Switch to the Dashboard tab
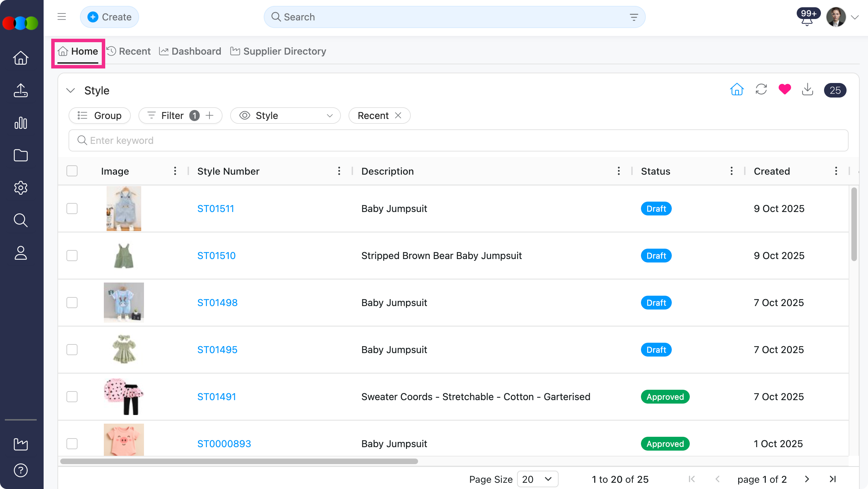Image resolution: width=868 pixels, height=489 pixels. coord(190,51)
